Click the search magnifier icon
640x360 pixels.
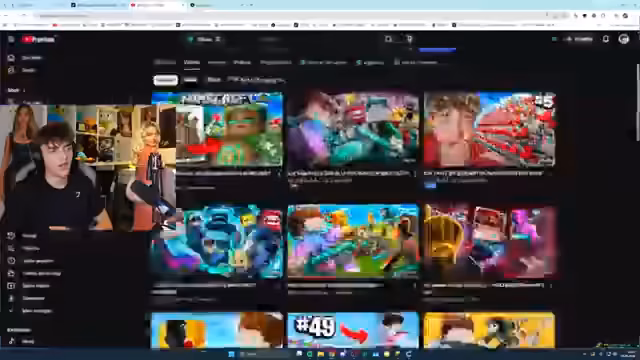click(389, 39)
